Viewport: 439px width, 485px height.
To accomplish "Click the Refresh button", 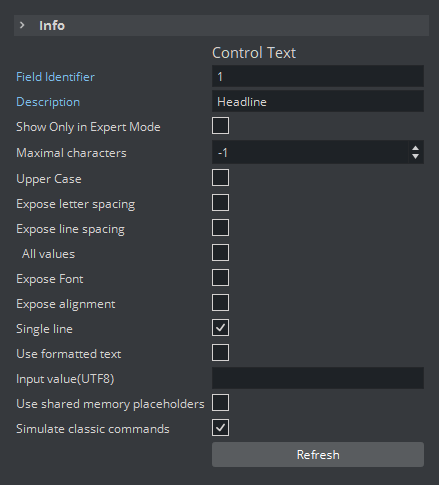I will (x=318, y=455).
